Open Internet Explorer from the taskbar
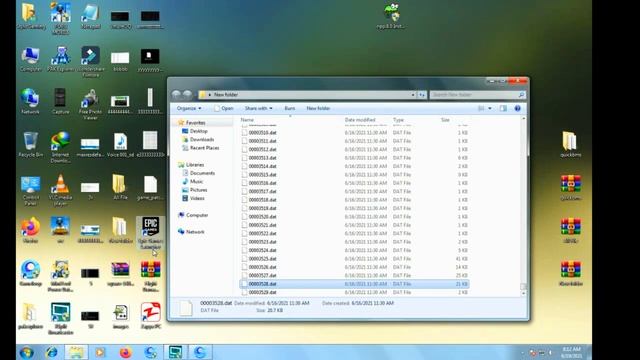 click(51, 352)
